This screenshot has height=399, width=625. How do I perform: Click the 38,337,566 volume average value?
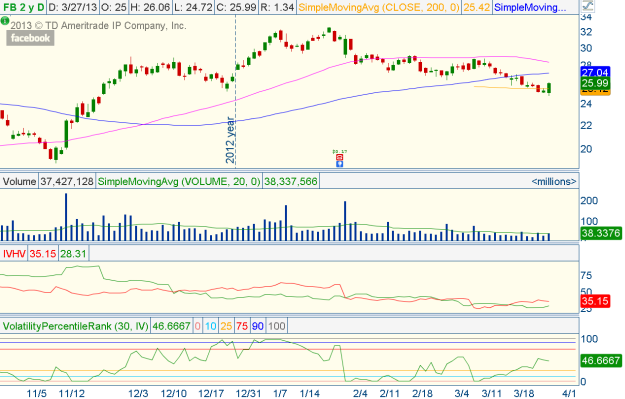291,181
